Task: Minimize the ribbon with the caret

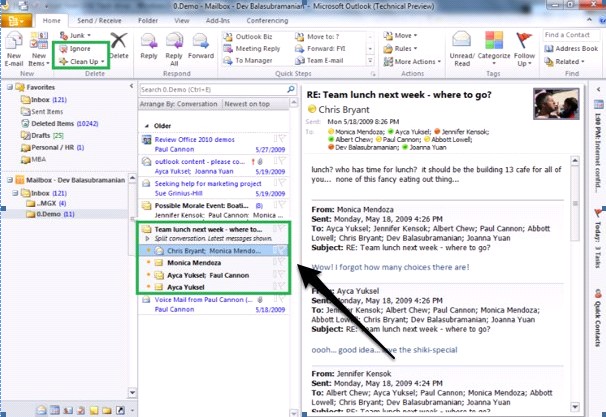Action: (589, 20)
